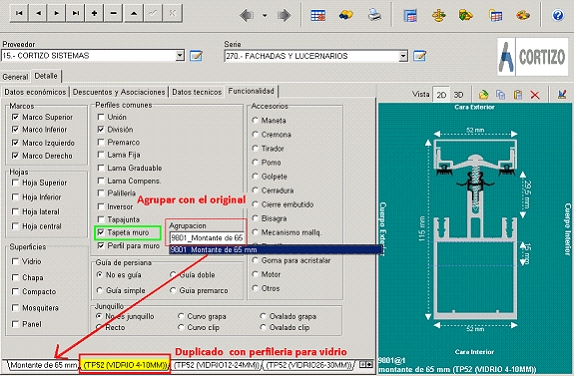The image size is (574, 376).
Task: Expand the Serie dropdown list
Action: tap(403, 56)
